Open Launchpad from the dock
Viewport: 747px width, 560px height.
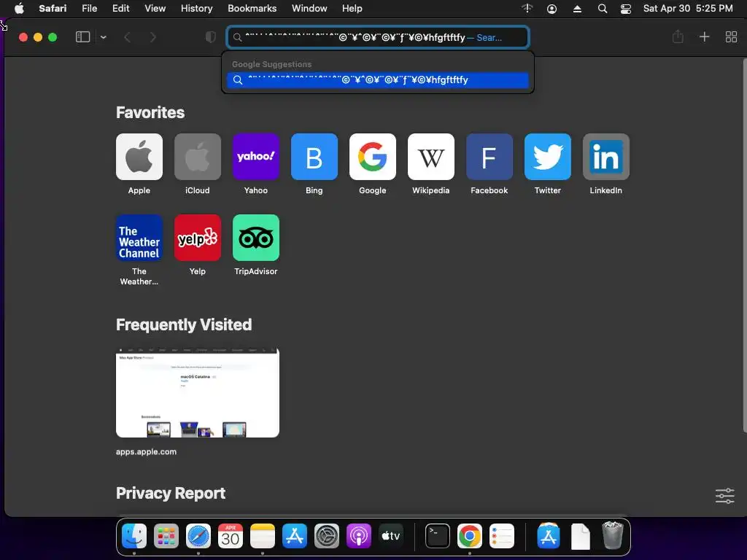point(166,536)
